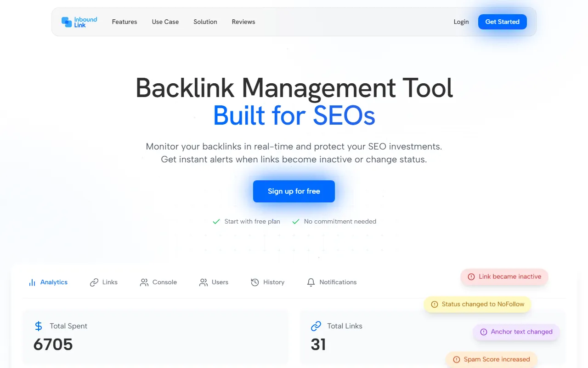Open the Features menu item

[x=124, y=22]
